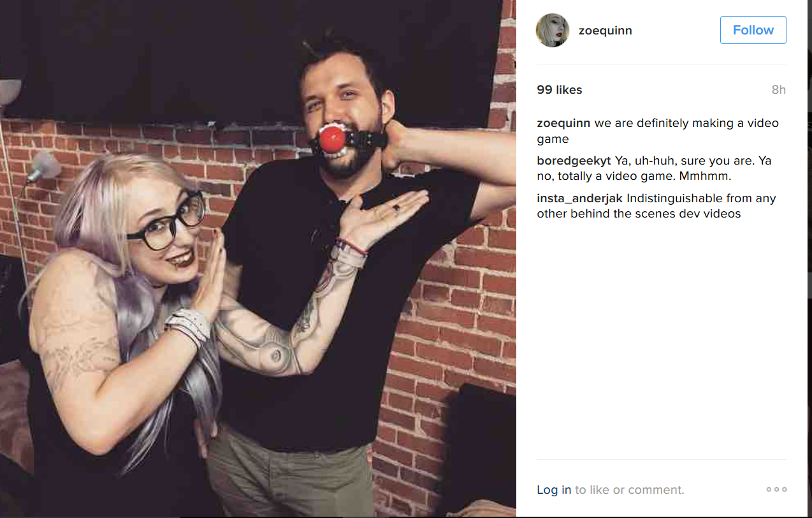Open the zoequinn username in post header
This screenshot has height=518, width=812.
point(605,30)
